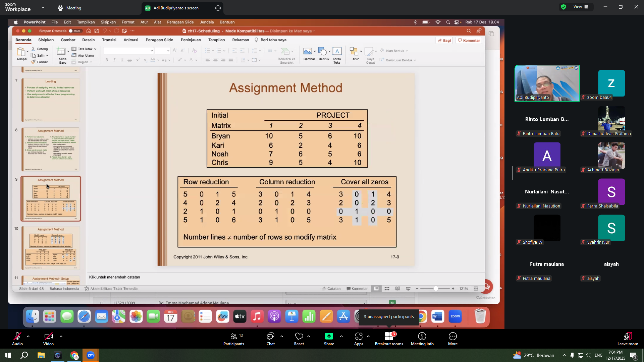The image size is (644, 362).
Task: Click the Komentar button in ribbon
Action: click(x=469, y=41)
